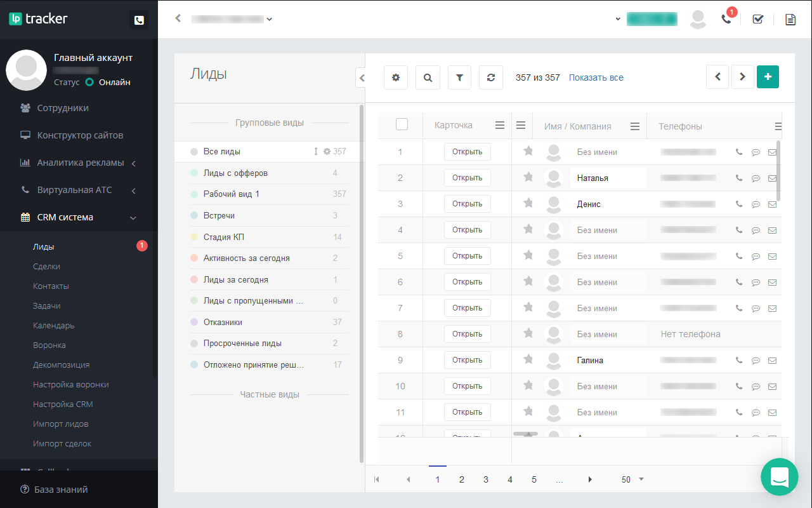Refresh the leads list
Viewport: 812px width, 508px height.
point(491,77)
